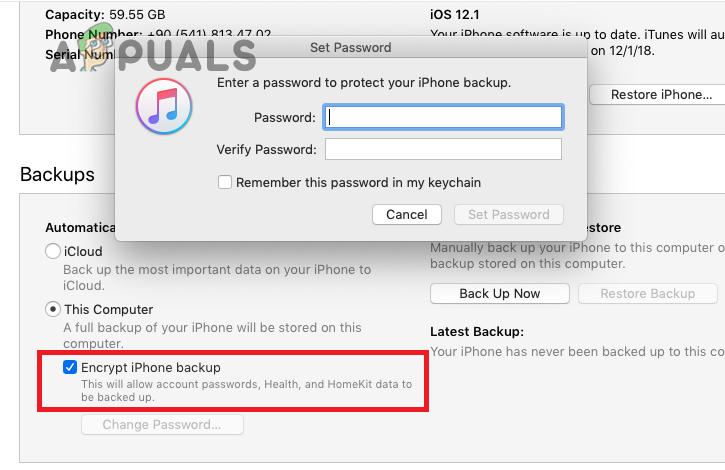This screenshot has width=725, height=470.
Task: Click the Set Password button
Action: pyautogui.click(x=509, y=215)
